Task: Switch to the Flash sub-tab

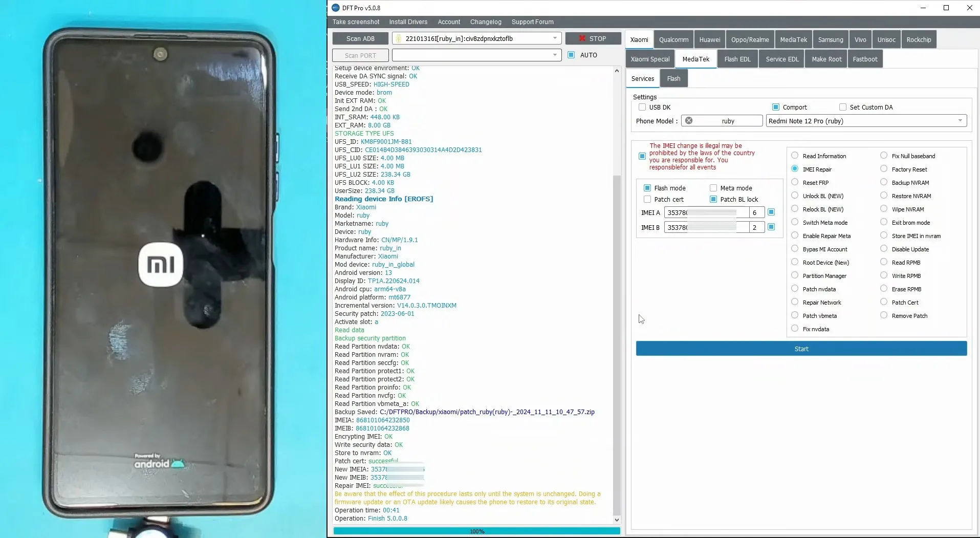Action: pyautogui.click(x=673, y=78)
